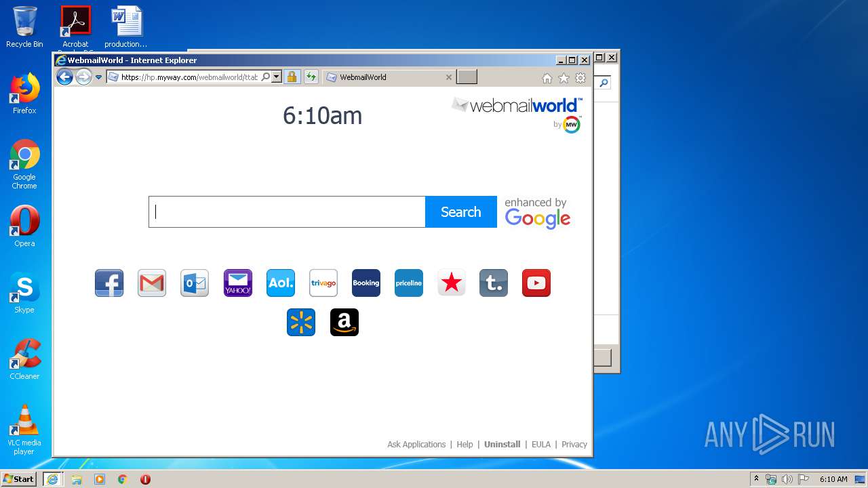868x488 pixels.
Task: Open the volume tray icon
Action: 787,479
